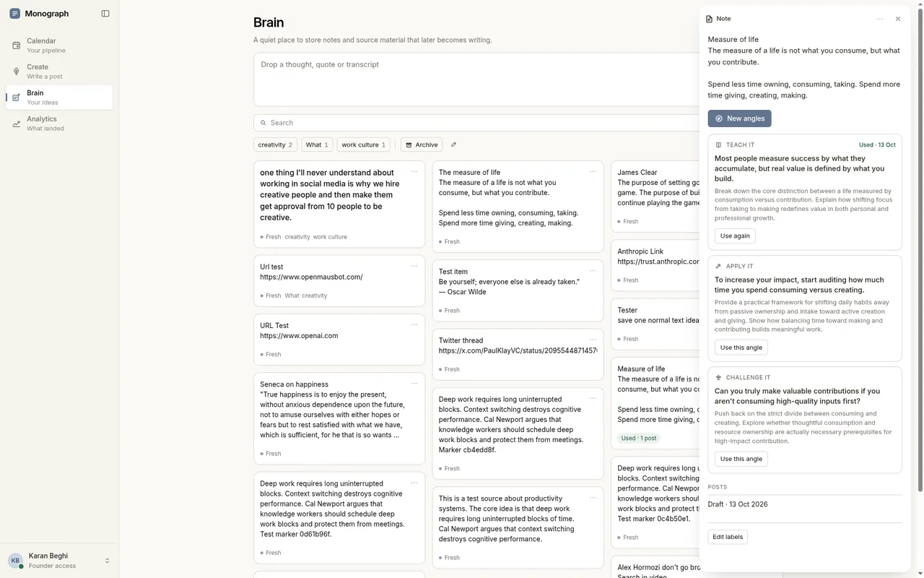The image size is (924, 578).
Task: Open options menu for Url test note
Action: click(x=414, y=266)
